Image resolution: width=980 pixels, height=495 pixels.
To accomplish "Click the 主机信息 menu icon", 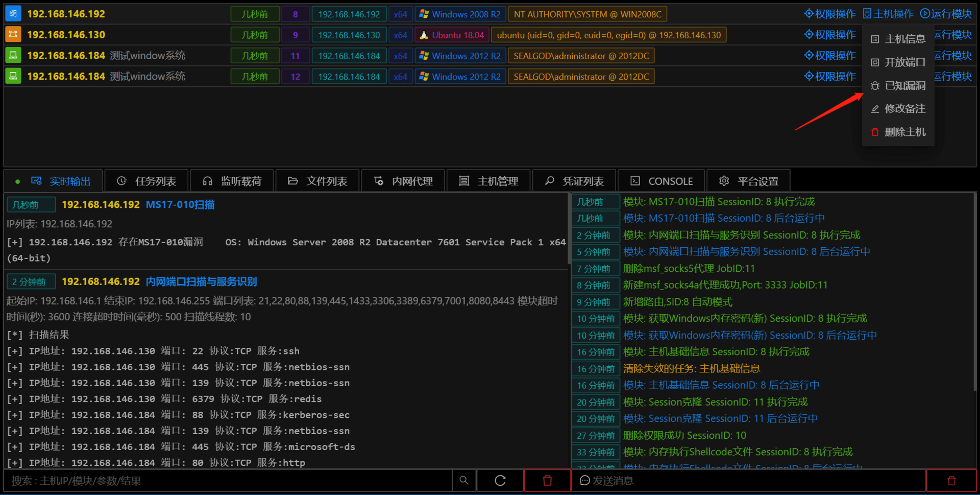I will [875, 39].
